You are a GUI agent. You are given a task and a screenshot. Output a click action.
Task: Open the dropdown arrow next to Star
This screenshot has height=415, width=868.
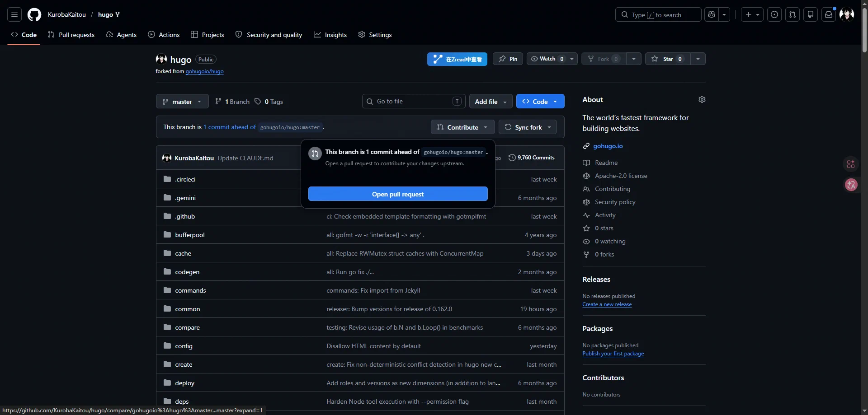pos(698,59)
